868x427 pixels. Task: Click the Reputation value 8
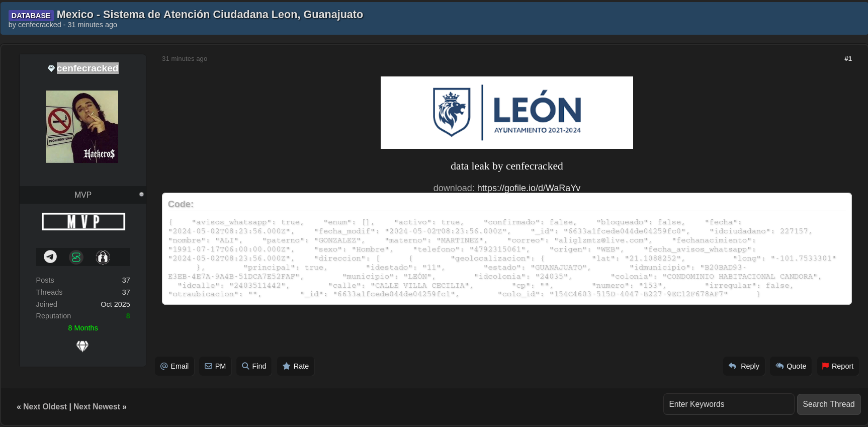(128, 316)
